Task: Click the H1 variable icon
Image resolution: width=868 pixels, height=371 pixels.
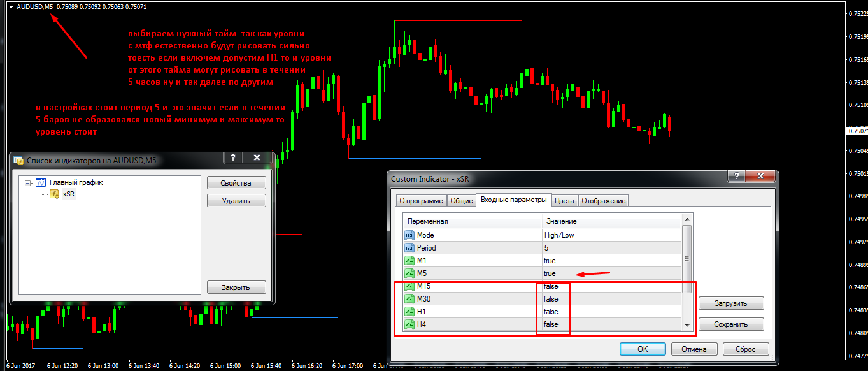Action: (409, 312)
